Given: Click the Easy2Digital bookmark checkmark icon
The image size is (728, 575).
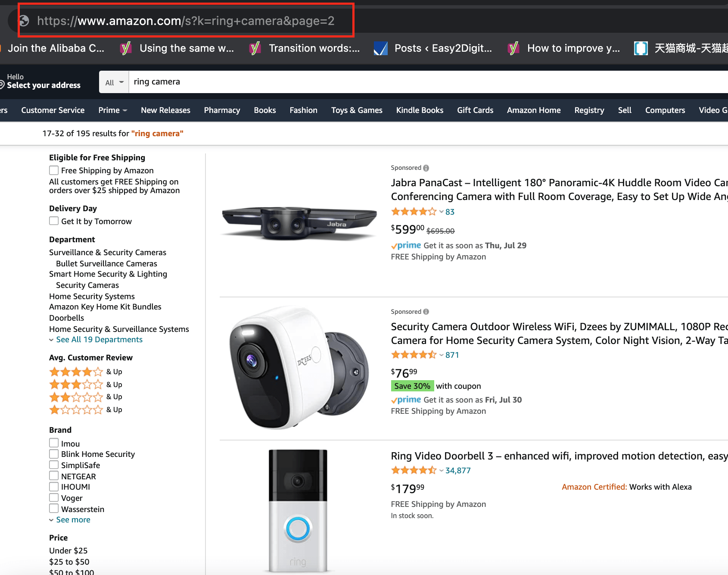Looking at the screenshot, I should click(381, 48).
